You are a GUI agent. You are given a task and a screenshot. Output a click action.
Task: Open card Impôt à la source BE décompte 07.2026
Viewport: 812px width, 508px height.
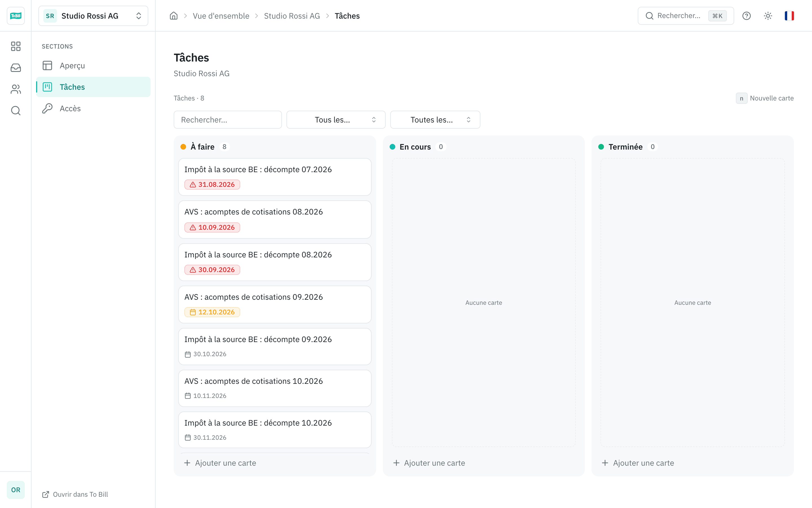tap(275, 177)
